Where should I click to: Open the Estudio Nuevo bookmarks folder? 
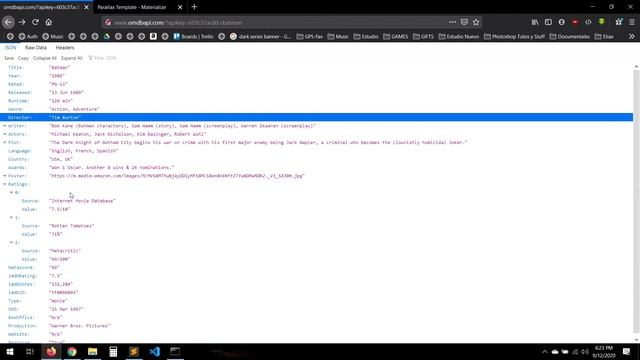click(x=459, y=36)
